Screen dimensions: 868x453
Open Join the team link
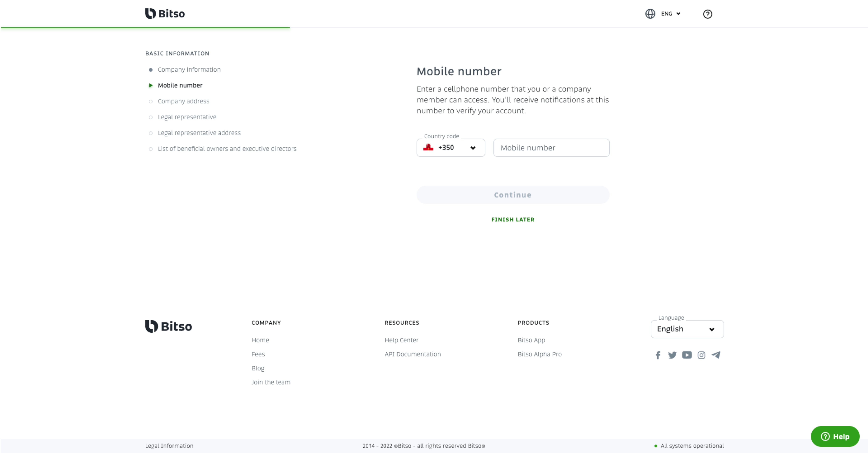[271, 382]
